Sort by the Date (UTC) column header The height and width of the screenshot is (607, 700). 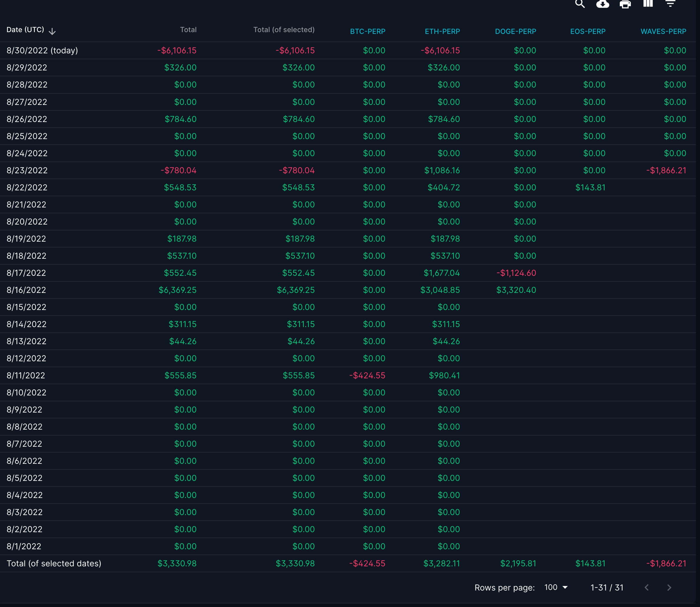point(25,30)
